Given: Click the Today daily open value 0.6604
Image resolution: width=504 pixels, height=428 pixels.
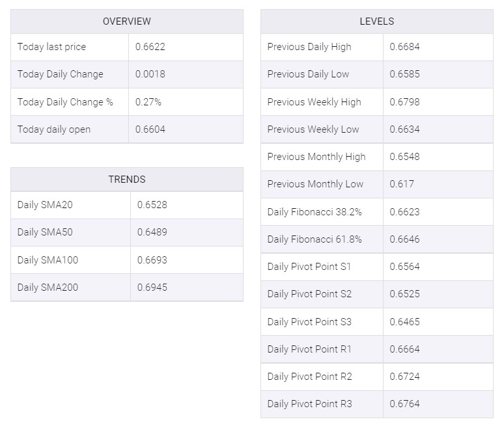Looking at the screenshot, I should click(x=150, y=129).
